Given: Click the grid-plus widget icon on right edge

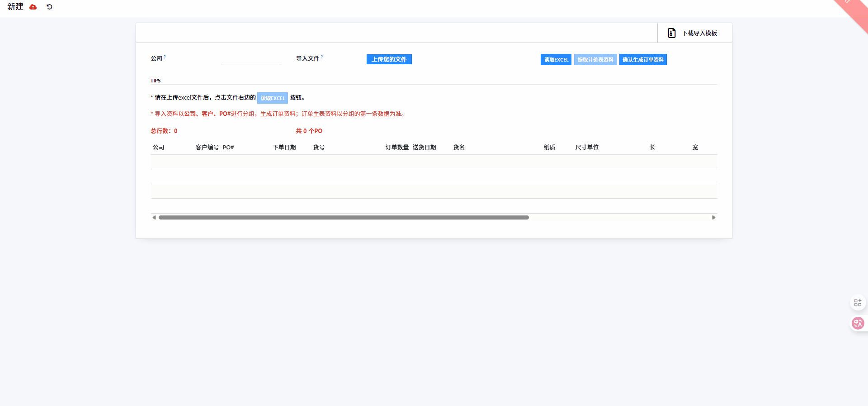Looking at the screenshot, I should coord(858,302).
